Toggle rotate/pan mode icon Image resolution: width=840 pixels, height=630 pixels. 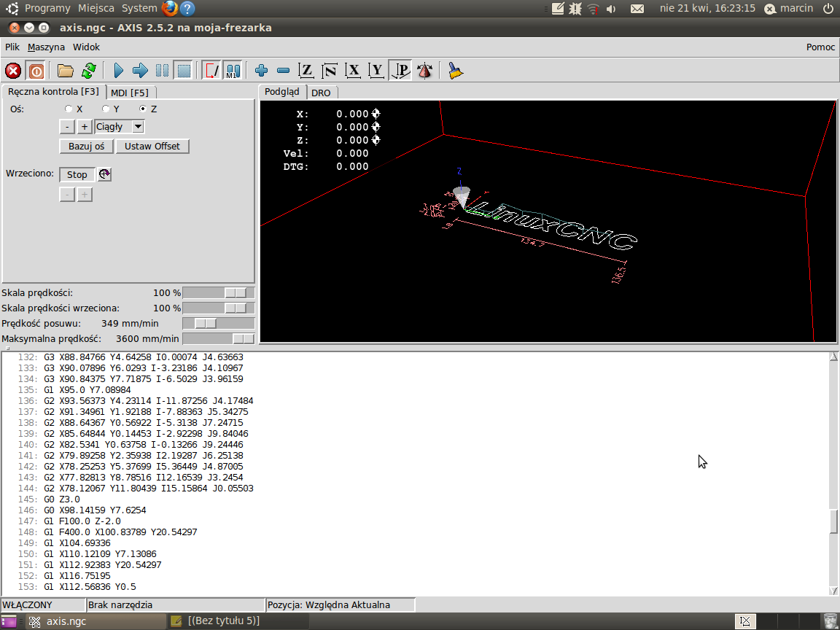pos(425,71)
